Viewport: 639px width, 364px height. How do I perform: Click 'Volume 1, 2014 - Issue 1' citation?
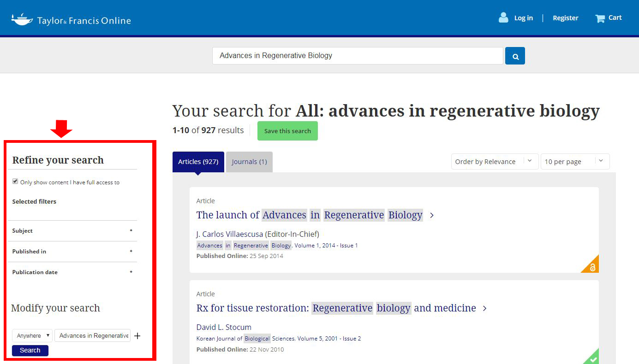tap(326, 246)
